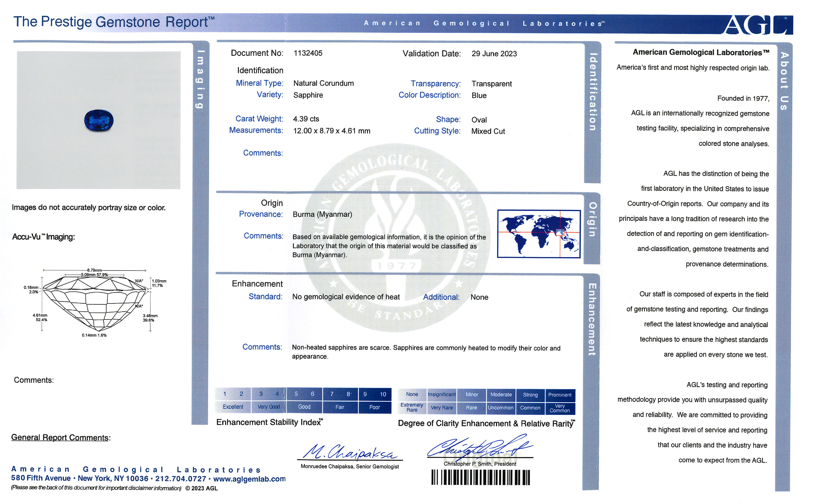Click the Accu-Vu gemstone profile diagram

tap(95, 302)
